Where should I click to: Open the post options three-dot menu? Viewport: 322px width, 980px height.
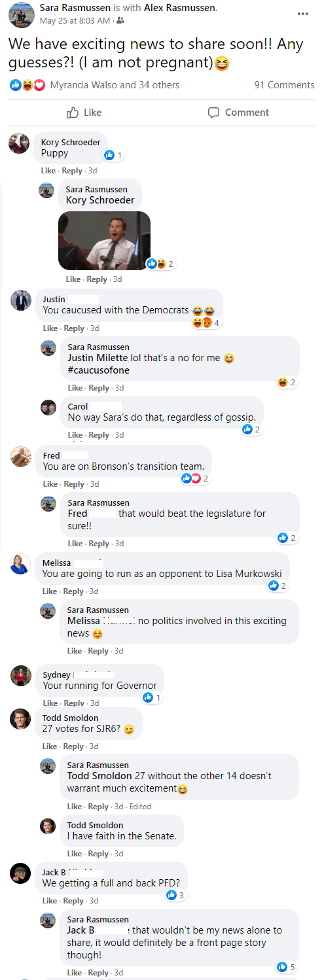[302, 14]
